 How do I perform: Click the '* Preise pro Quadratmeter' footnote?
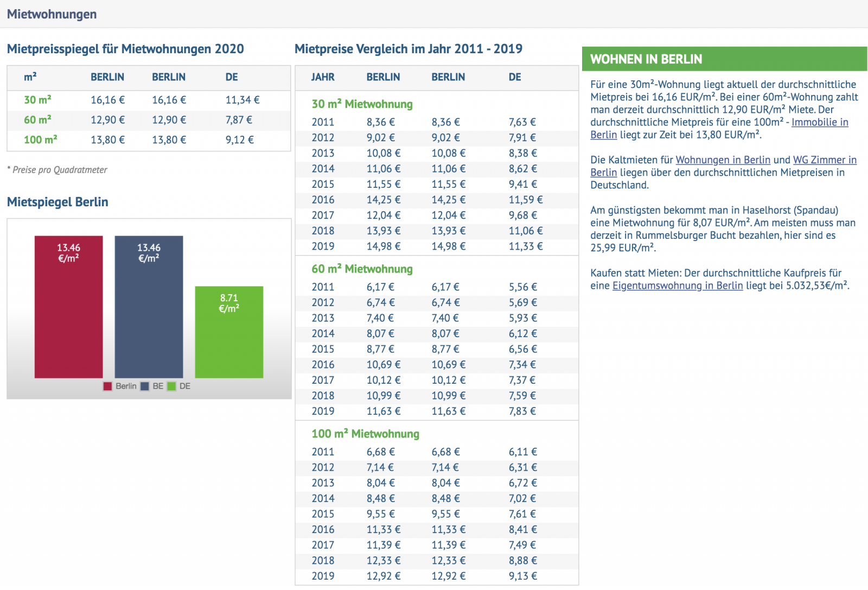coord(57,170)
